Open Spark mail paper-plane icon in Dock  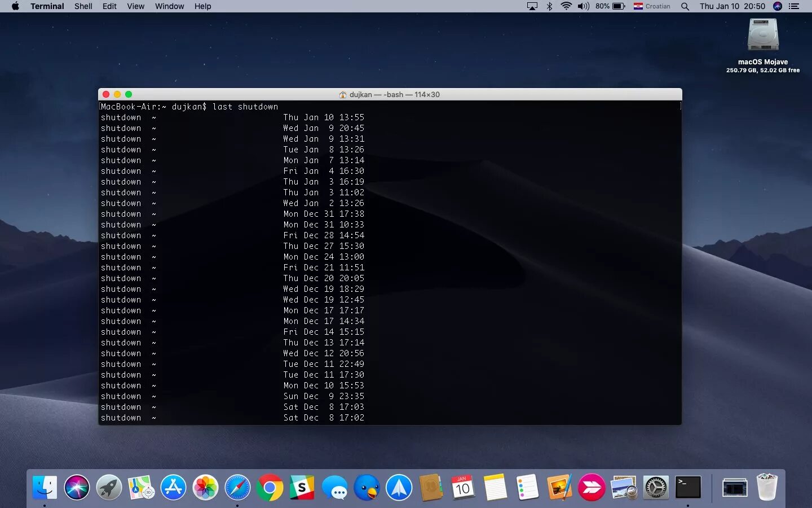tap(399, 487)
